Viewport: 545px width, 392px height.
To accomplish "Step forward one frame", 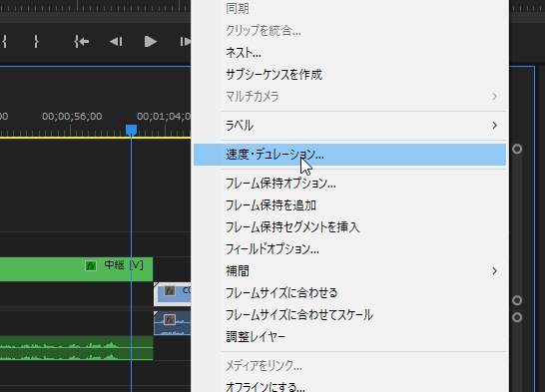I will 185,42.
